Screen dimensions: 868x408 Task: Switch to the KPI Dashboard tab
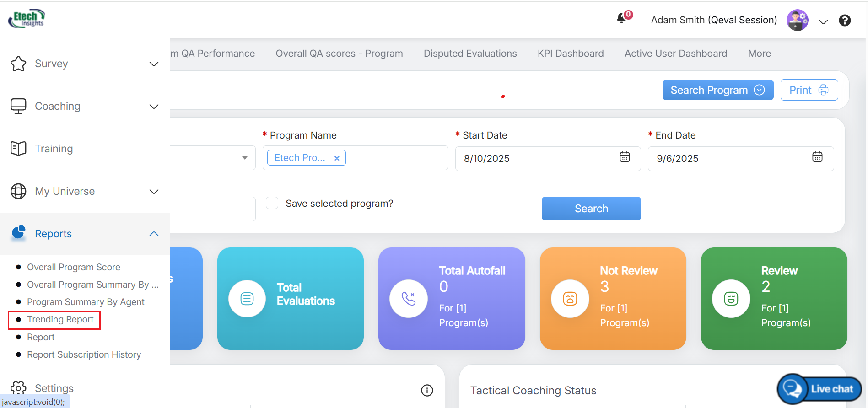571,54
